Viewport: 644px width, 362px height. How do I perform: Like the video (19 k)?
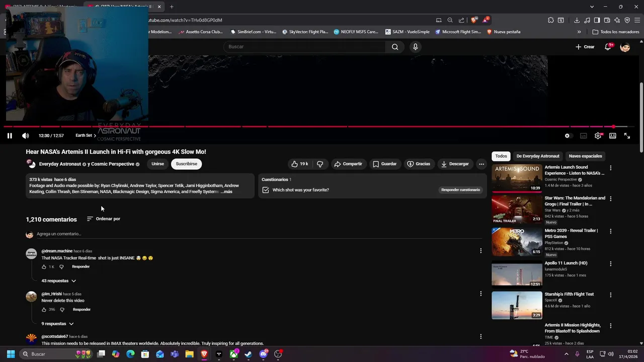(x=300, y=164)
